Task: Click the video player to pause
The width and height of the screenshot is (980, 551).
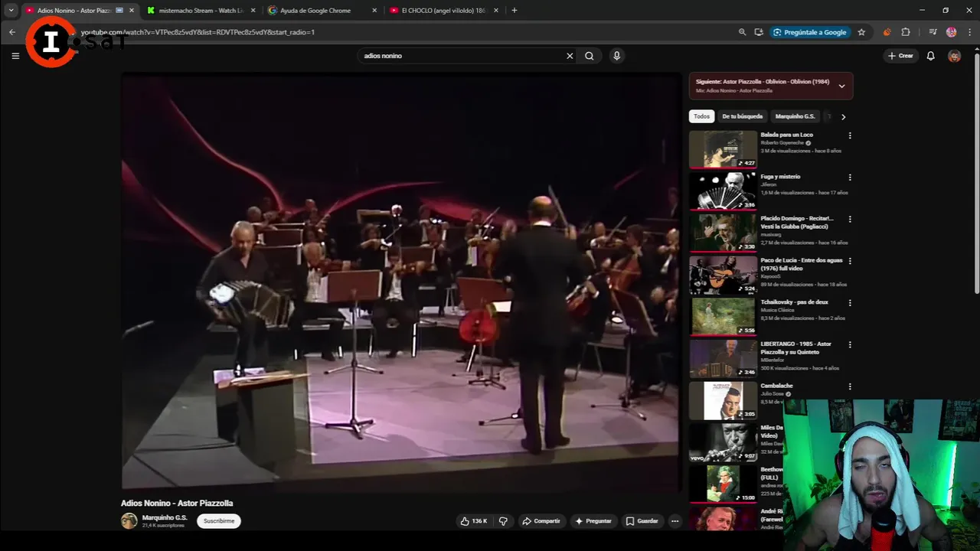Action: tap(400, 281)
